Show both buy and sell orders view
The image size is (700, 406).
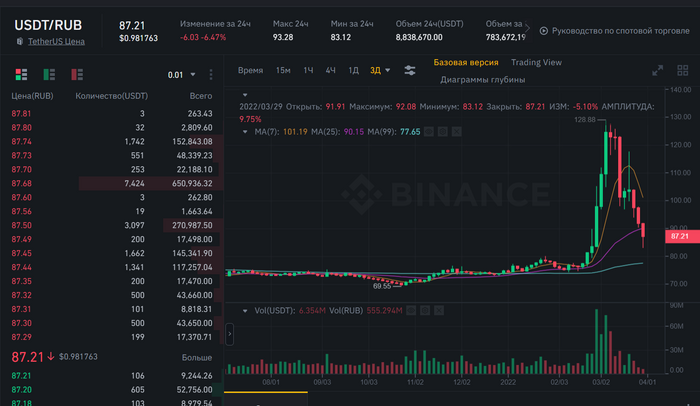(22, 74)
